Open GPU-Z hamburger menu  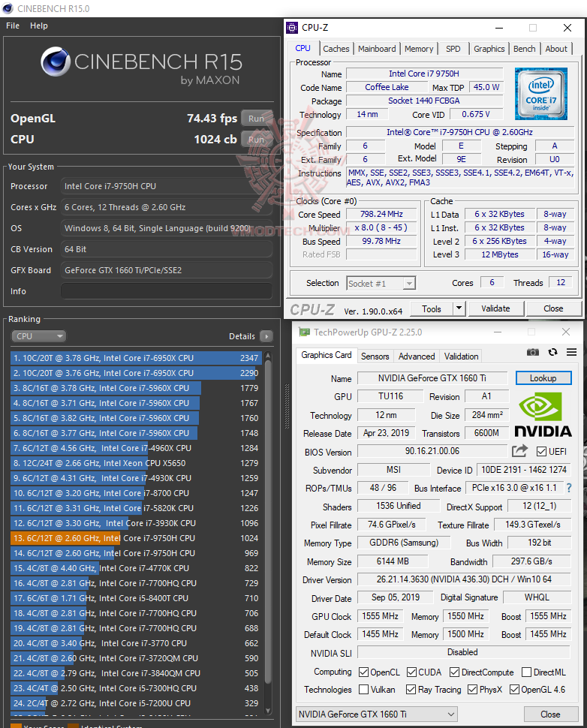click(x=572, y=353)
